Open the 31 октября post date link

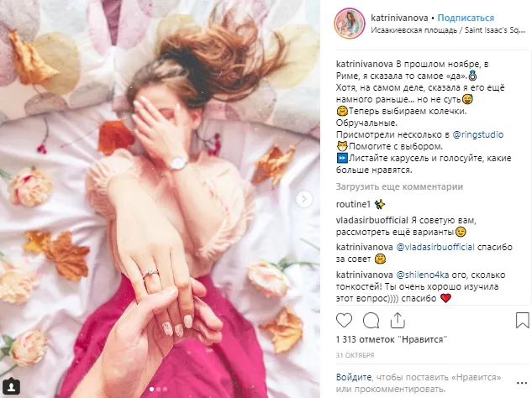pyautogui.click(x=355, y=355)
